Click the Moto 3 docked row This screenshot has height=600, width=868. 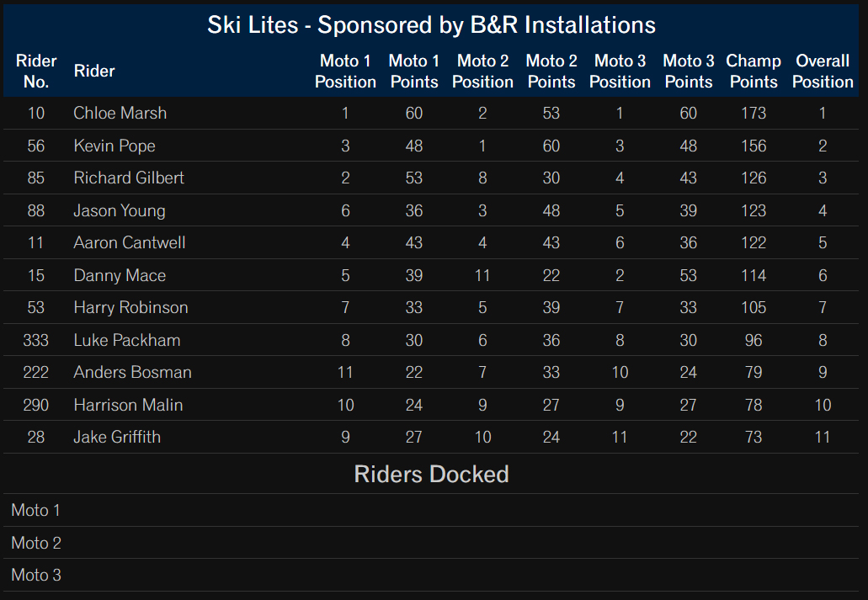[431, 575]
